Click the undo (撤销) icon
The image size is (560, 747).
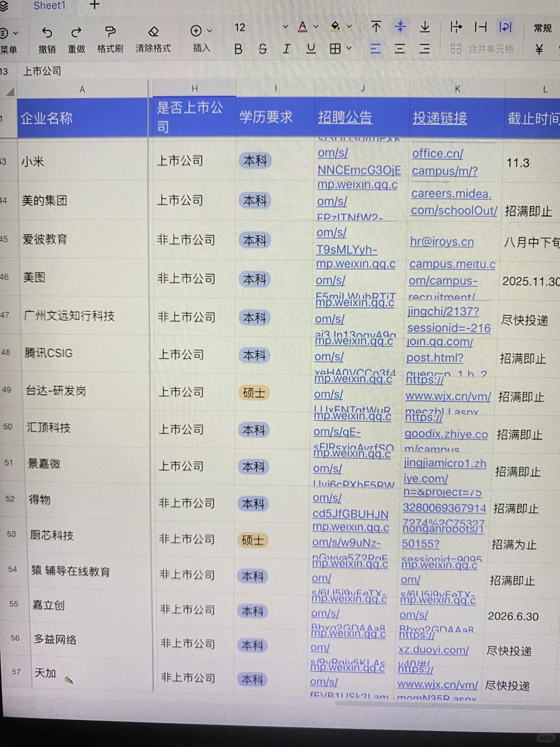pos(47,33)
